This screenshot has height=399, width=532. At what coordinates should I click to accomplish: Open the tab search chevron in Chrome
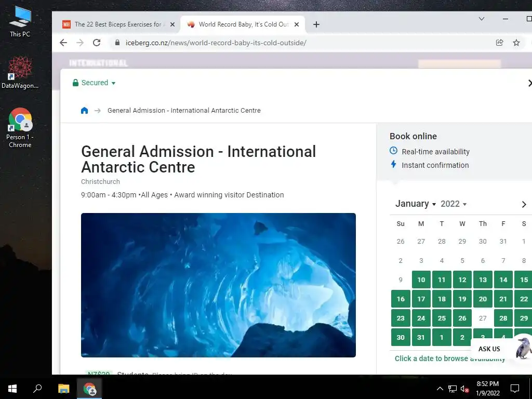(x=482, y=19)
